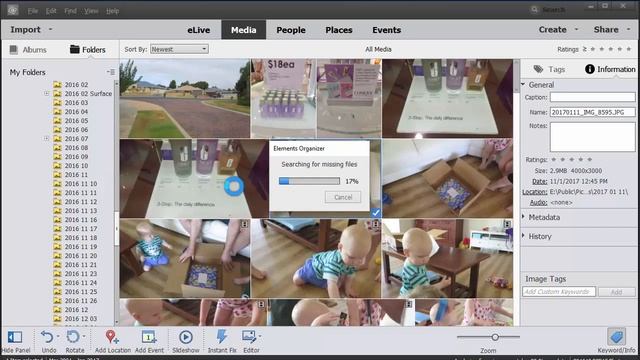The width and height of the screenshot is (640, 360).
Task: Open the Sort By Newest dropdown
Action: click(179, 49)
